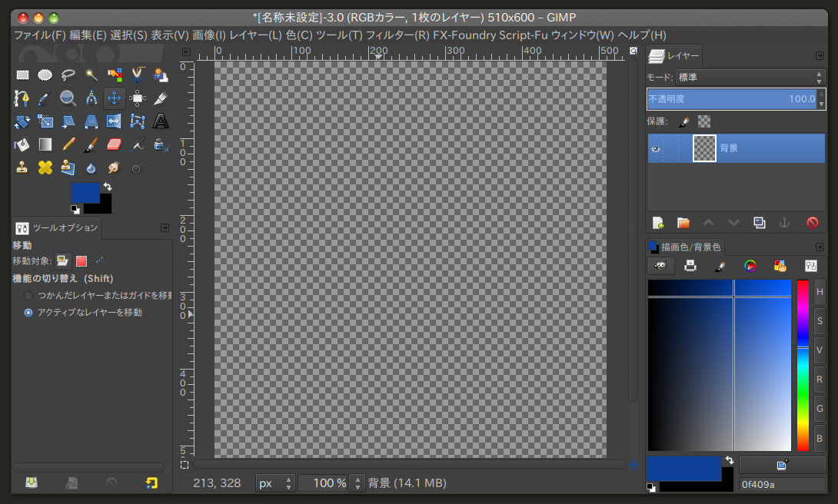Viewport: 838px width, 504px height.
Task: Open the px unit dropdown
Action: coord(274,483)
